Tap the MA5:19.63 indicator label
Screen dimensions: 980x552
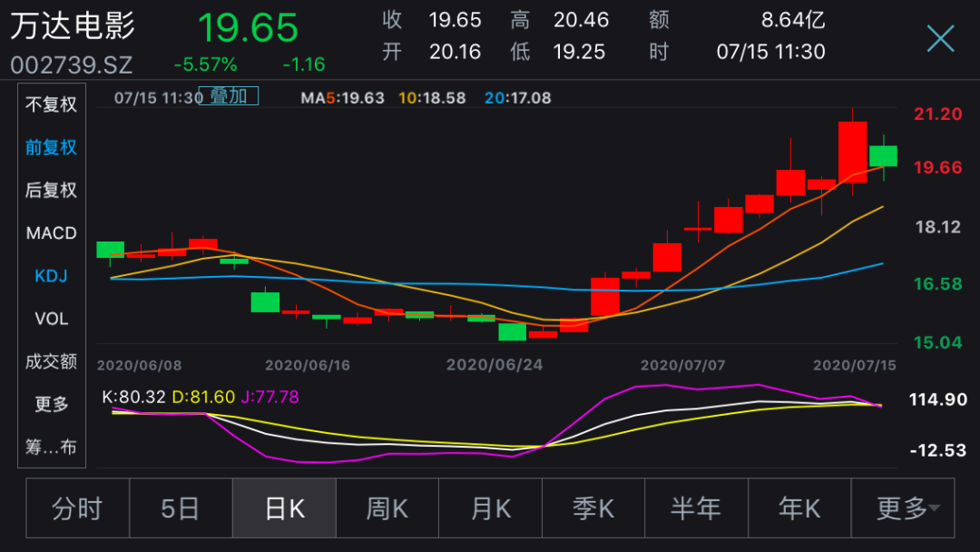(342, 98)
